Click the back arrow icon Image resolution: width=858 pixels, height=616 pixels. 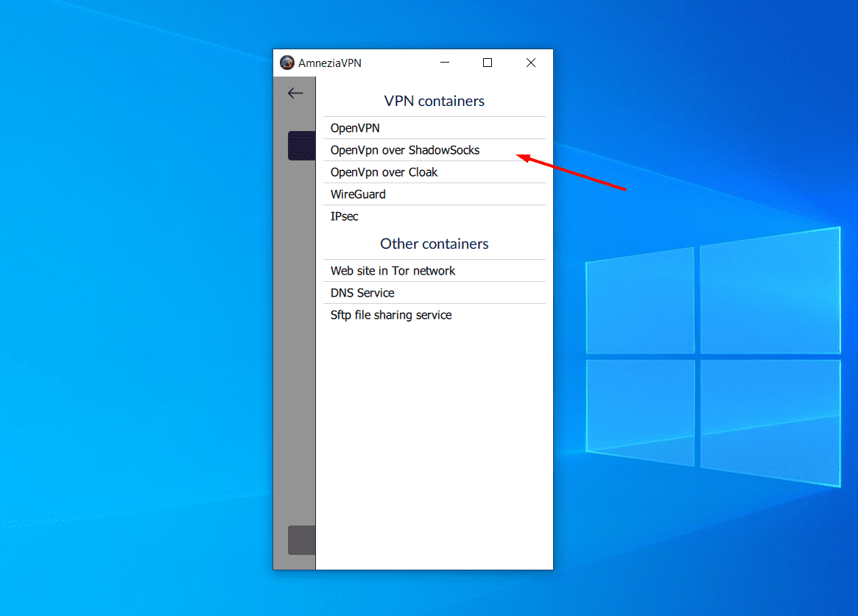click(x=295, y=93)
